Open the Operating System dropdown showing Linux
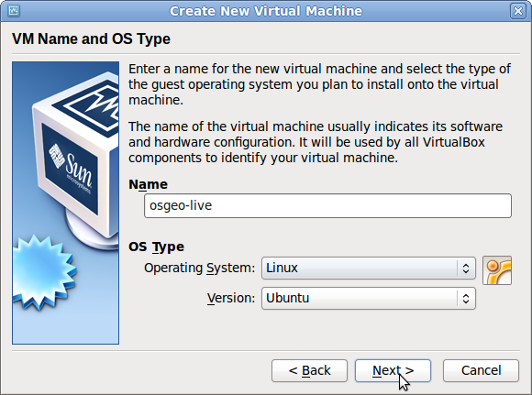This screenshot has height=395, width=532. (x=369, y=268)
